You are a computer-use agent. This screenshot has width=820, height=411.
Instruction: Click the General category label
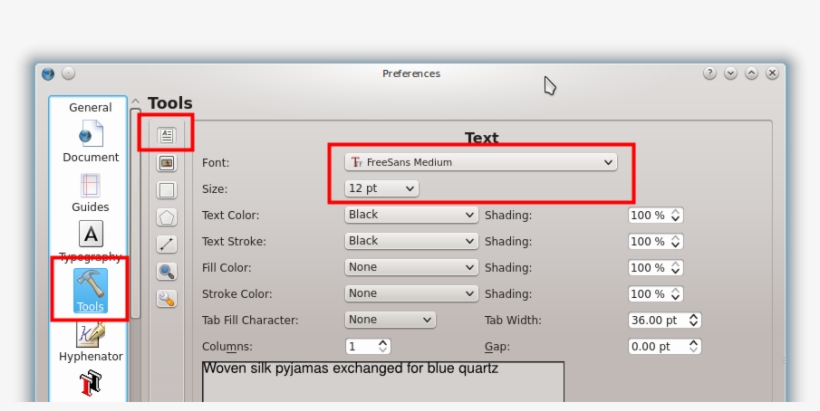90,108
